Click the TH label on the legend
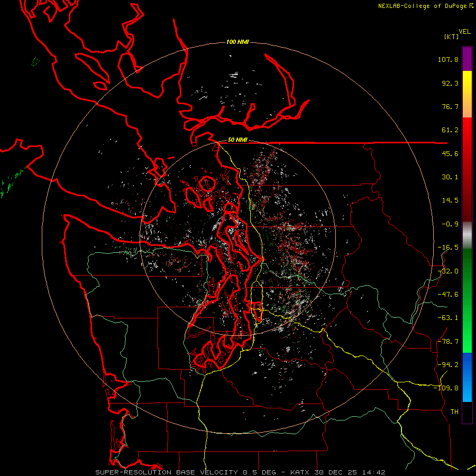The height and width of the screenshot is (476, 476). point(454,412)
